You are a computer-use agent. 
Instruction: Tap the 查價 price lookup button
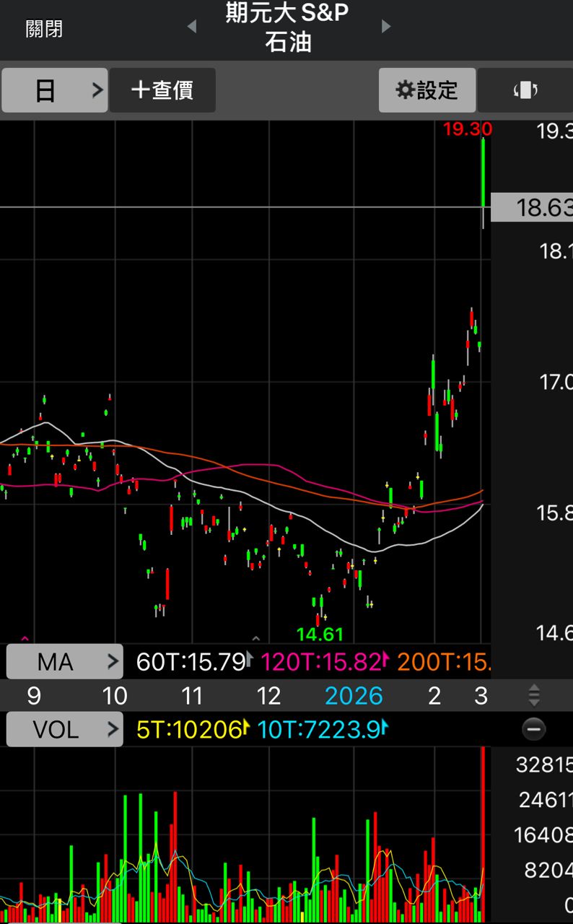click(x=162, y=90)
